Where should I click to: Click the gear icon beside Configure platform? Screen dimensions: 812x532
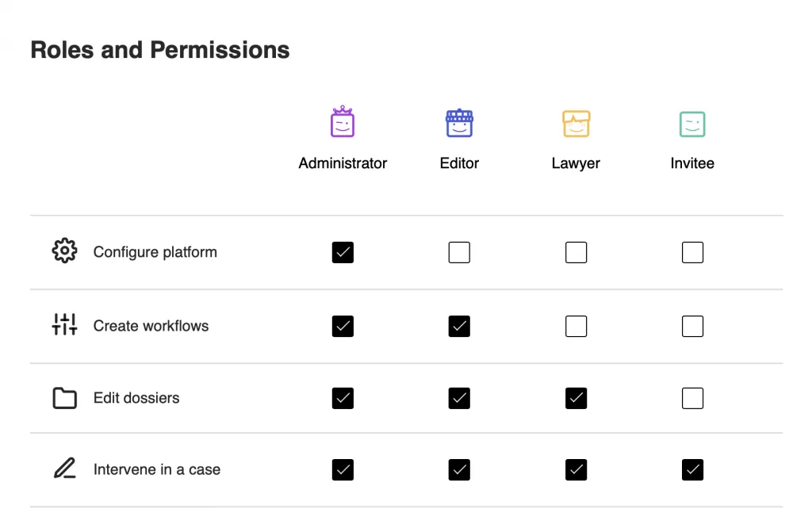65,251
